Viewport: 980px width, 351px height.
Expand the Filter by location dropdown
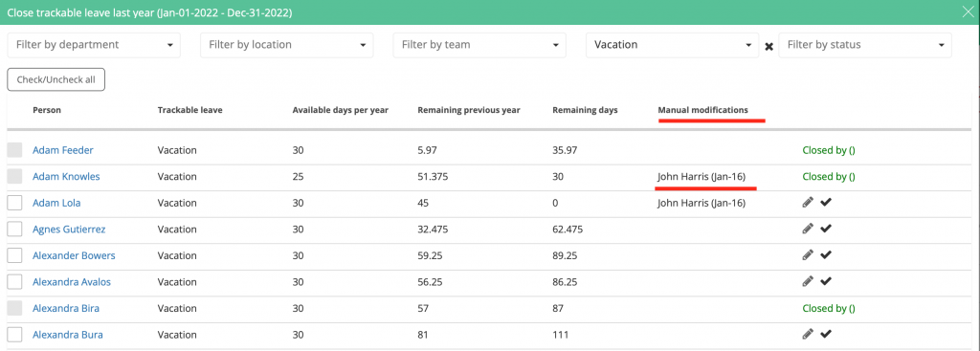click(287, 45)
